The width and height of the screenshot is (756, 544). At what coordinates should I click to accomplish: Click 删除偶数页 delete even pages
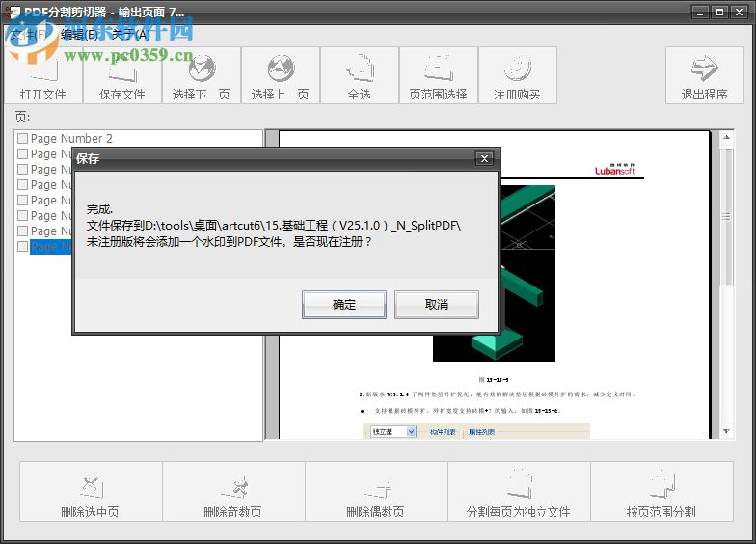[x=376, y=492]
